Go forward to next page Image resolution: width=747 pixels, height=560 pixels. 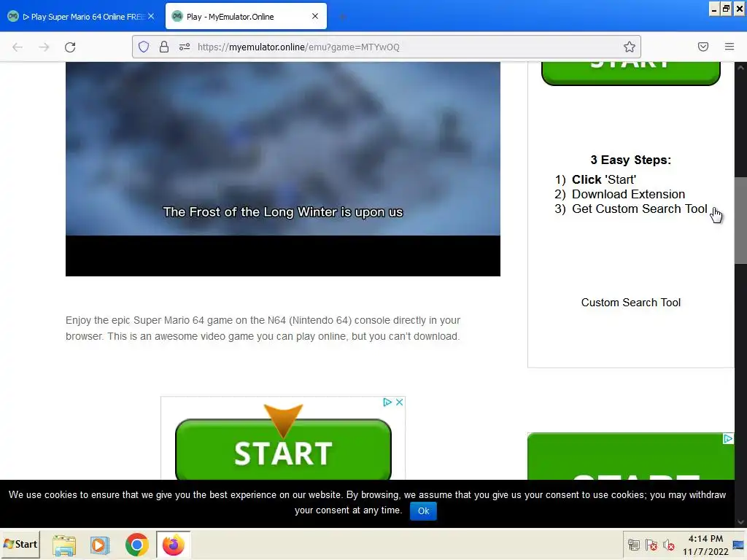[x=44, y=47]
